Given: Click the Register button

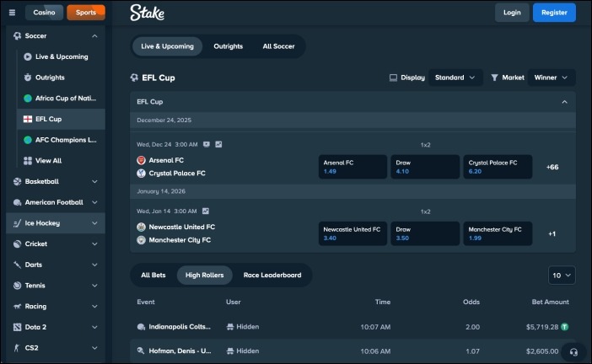Looking at the screenshot, I should point(554,13).
